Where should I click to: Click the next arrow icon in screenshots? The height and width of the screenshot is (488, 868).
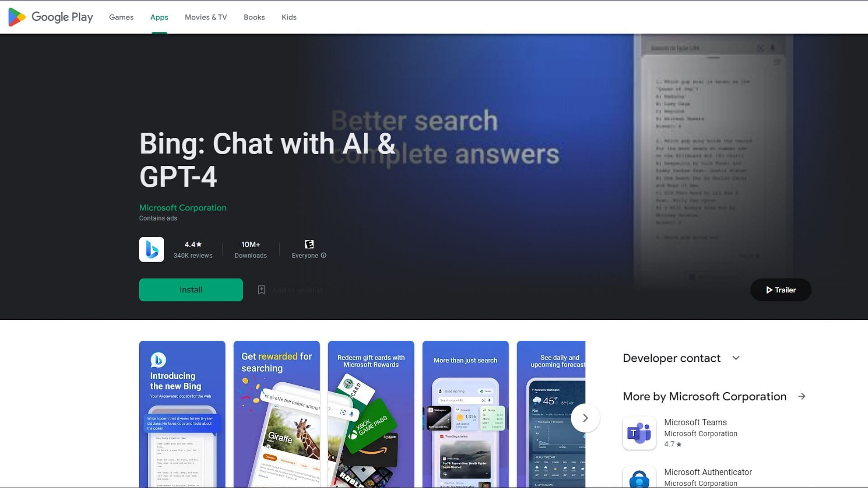tap(585, 418)
